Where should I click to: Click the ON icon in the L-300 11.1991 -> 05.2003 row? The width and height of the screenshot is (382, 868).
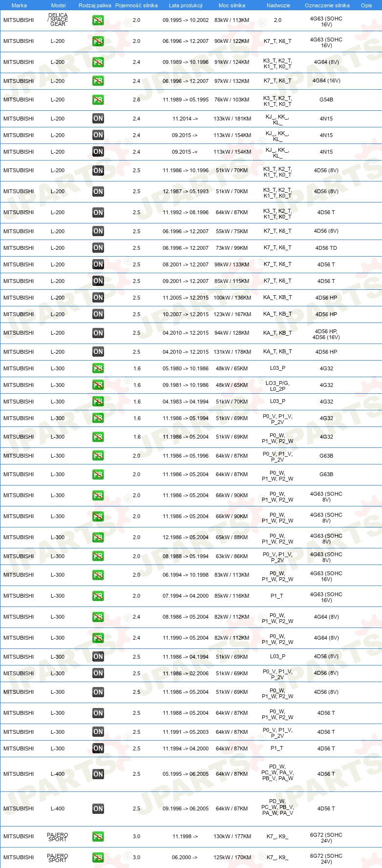[98, 732]
